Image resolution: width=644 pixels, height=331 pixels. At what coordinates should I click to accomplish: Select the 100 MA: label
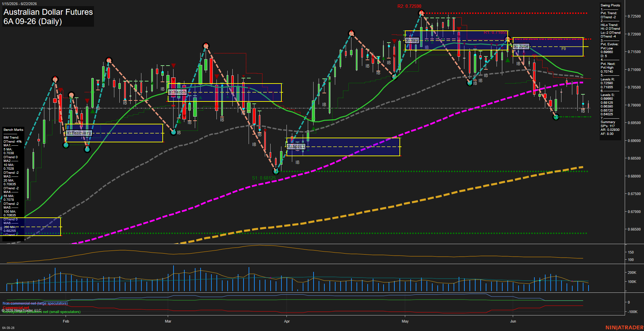click(10, 212)
